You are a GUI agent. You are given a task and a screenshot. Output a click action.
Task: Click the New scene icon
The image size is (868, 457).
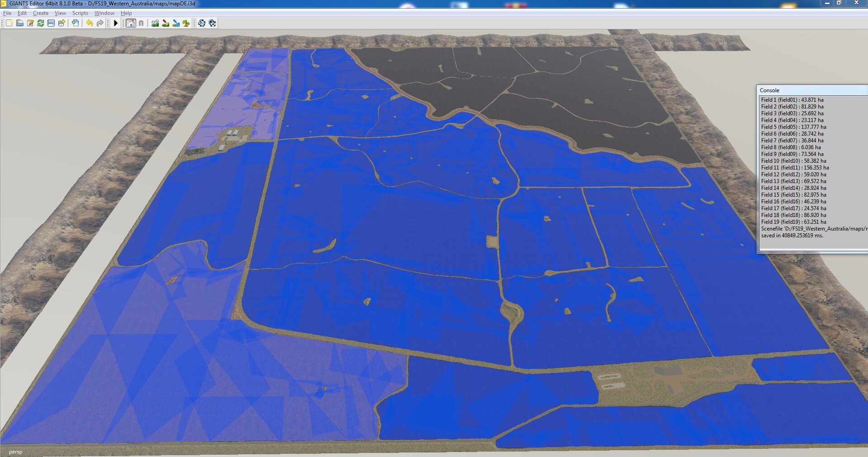(9, 23)
